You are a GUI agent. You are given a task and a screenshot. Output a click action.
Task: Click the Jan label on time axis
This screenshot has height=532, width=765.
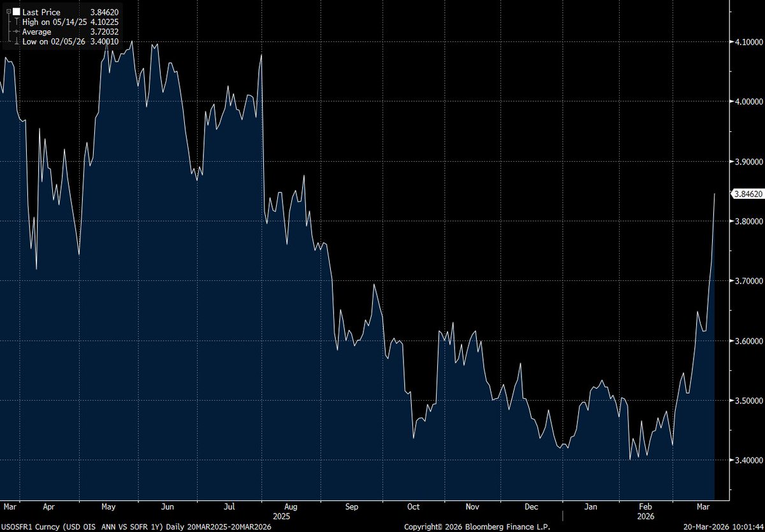592,507
